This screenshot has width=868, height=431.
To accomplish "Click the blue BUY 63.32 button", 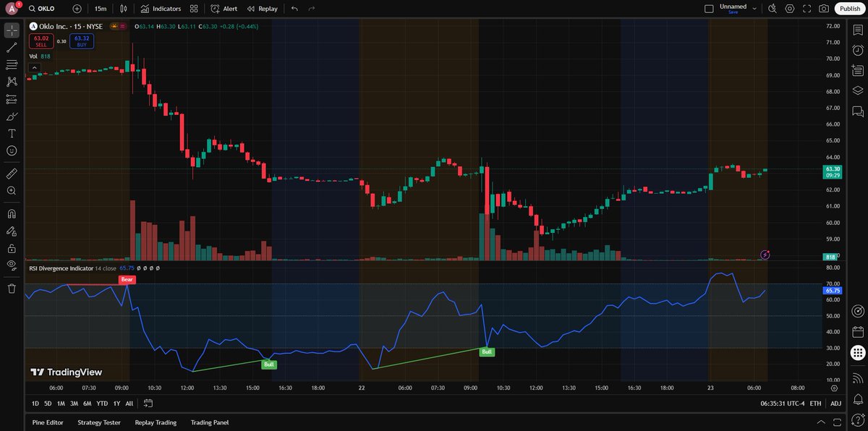I will coord(81,41).
